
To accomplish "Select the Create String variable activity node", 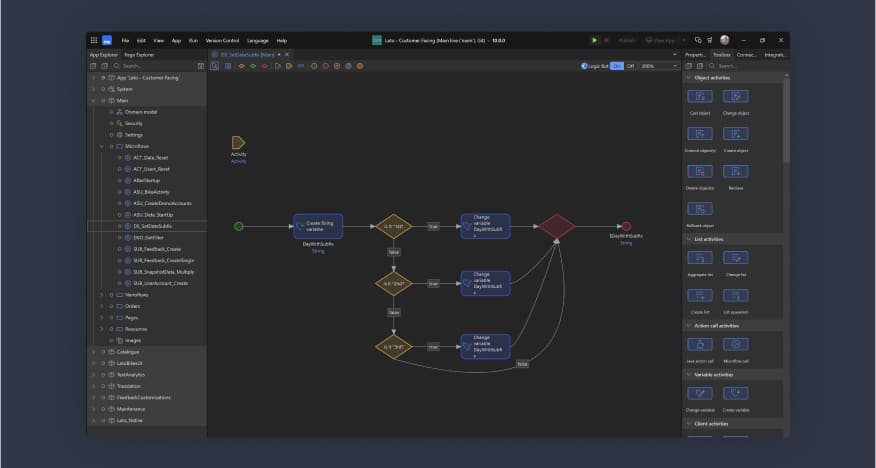I will click(318, 226).
